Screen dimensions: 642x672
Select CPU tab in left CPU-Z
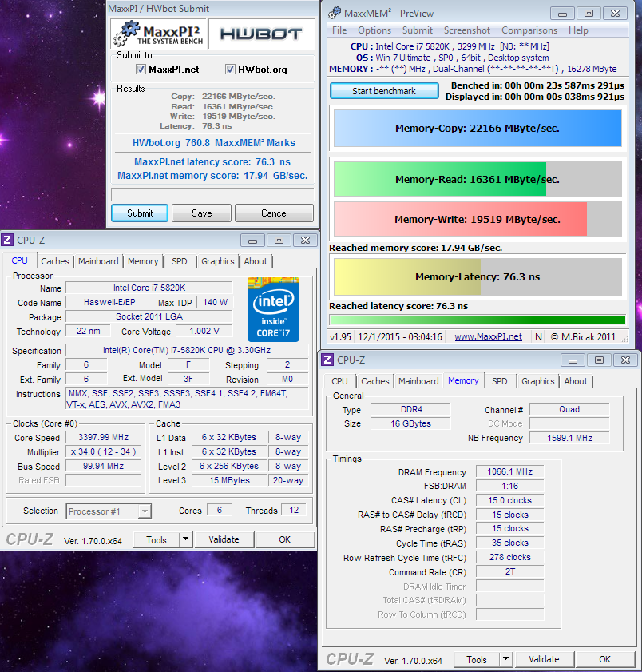pos(19,260)
